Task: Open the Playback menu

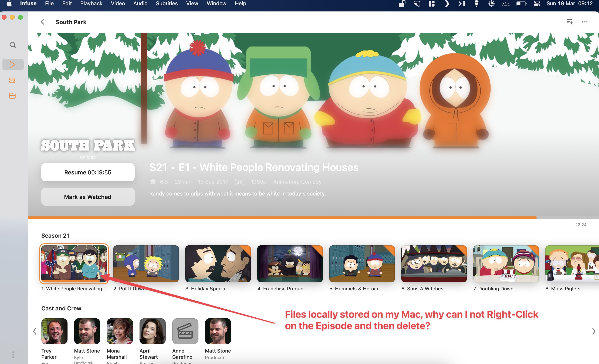Action: 91,4
